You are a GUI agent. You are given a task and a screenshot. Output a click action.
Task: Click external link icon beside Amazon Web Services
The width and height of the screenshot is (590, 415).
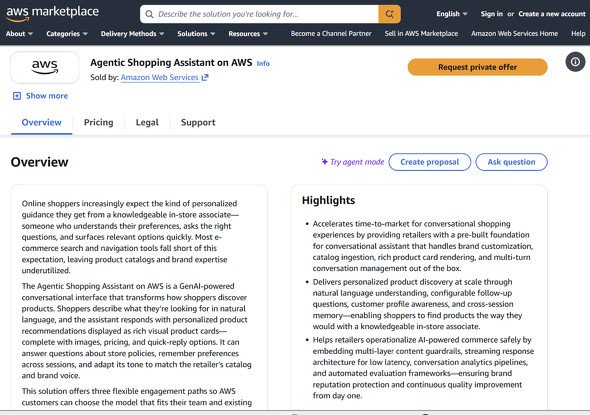tap(205, 78)
